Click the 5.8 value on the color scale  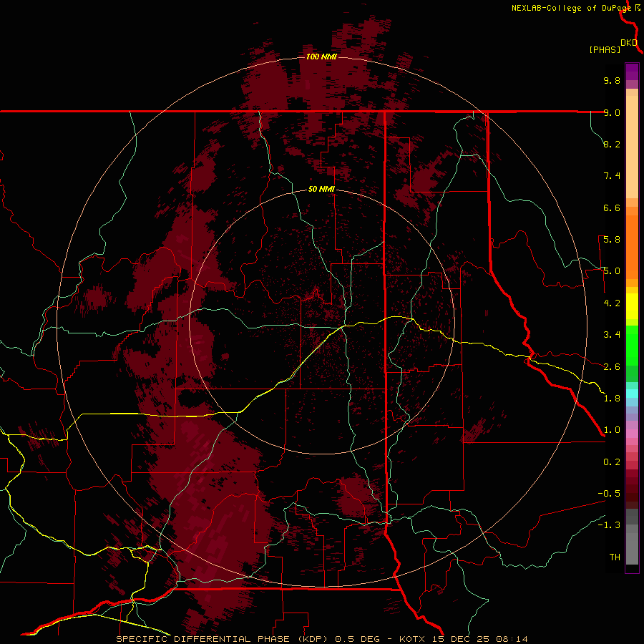point(612,240)
